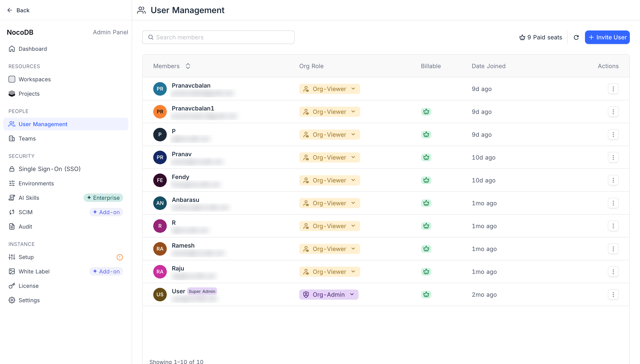Click paid seats crown icon
The image size is (640, 364).
point(522,37)
